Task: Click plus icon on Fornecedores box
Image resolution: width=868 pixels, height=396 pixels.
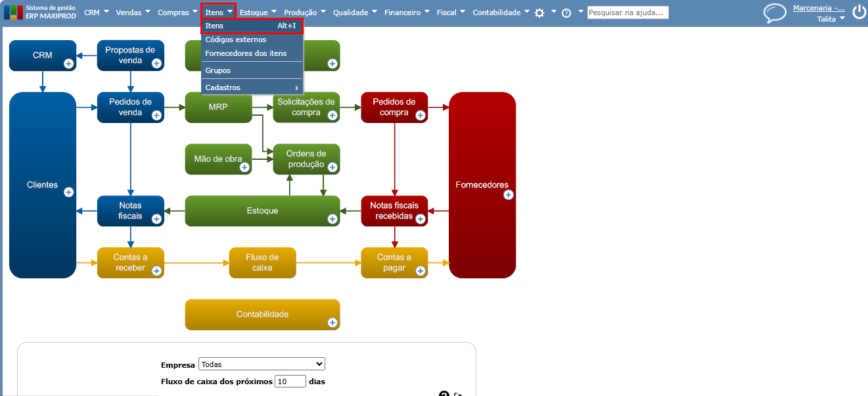Action: (508, 195)
